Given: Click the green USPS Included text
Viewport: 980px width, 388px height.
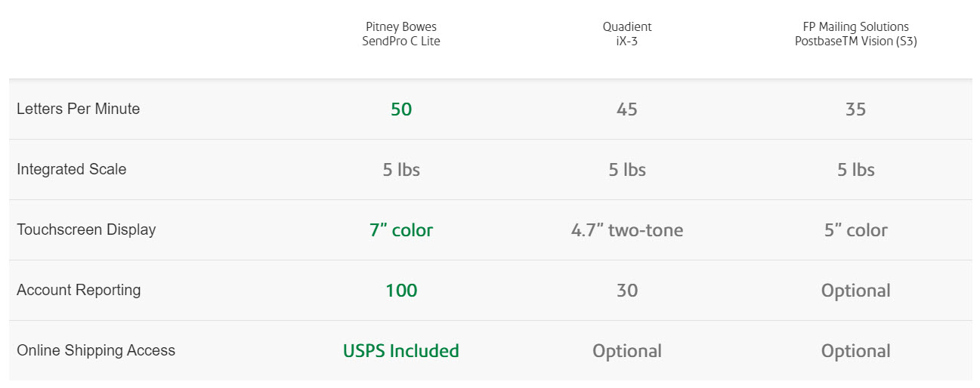Looking at the screenshot, I should (401, 351).
